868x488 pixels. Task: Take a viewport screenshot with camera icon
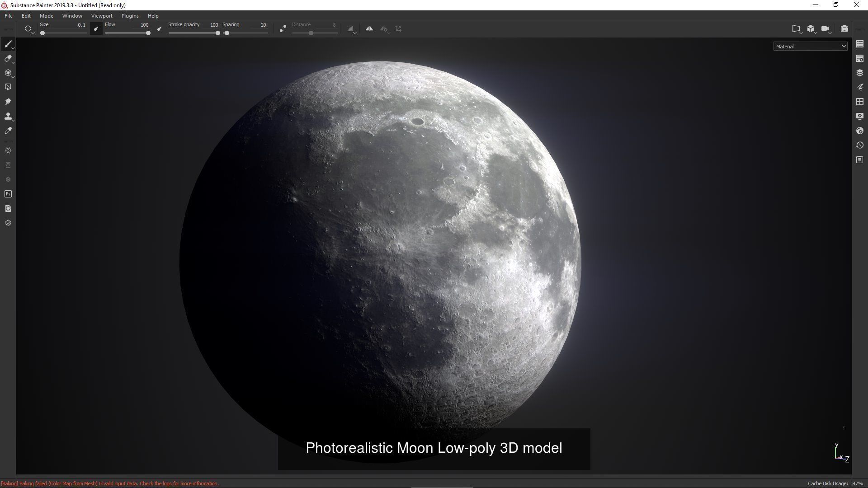coord(844,28)
